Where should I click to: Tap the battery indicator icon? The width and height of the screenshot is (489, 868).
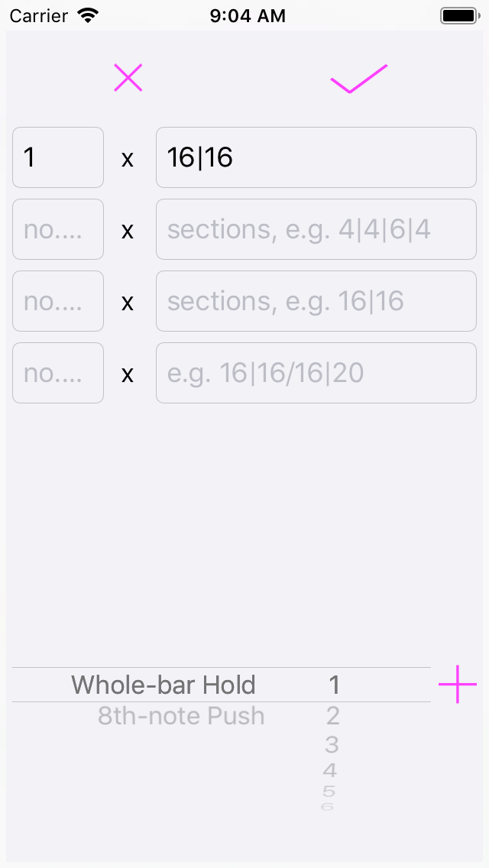[459, 15]
